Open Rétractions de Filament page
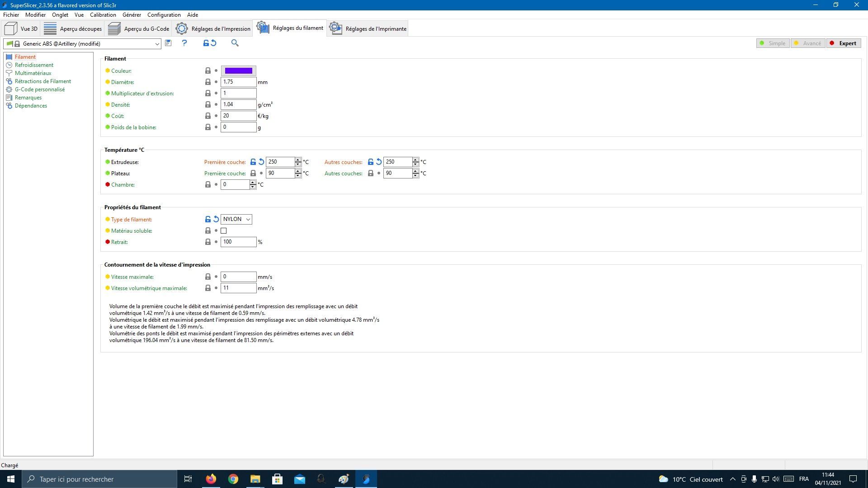Viewport: 868px width, 488px height. pyautogui.click(x=43, y=81)
